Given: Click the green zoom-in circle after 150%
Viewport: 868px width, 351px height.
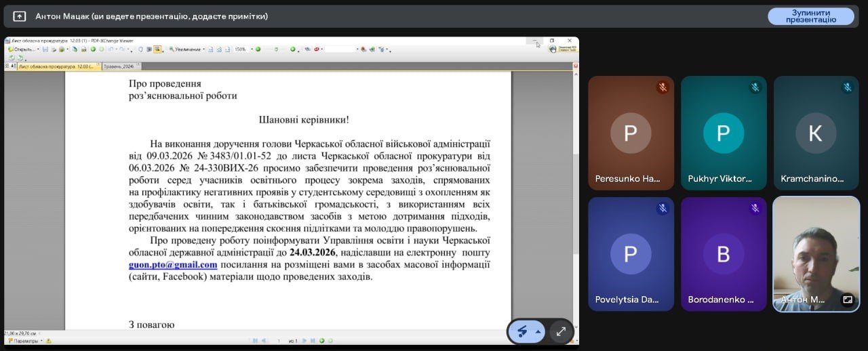Looking at the screenshot, I should (x=258, y=49).
